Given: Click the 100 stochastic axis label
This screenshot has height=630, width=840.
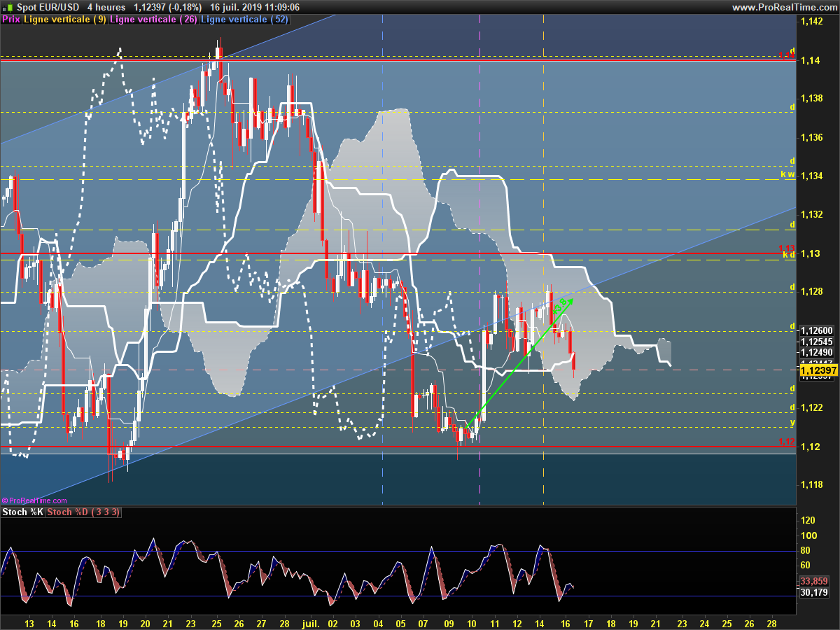Looking at the screenshot, I should pos(808,535).
